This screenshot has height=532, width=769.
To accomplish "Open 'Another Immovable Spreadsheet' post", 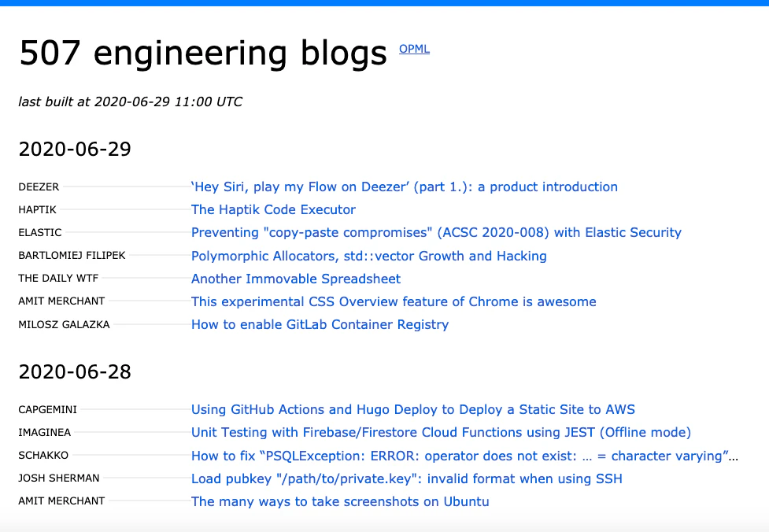I will pyautogui.click(x=295, y=279).
